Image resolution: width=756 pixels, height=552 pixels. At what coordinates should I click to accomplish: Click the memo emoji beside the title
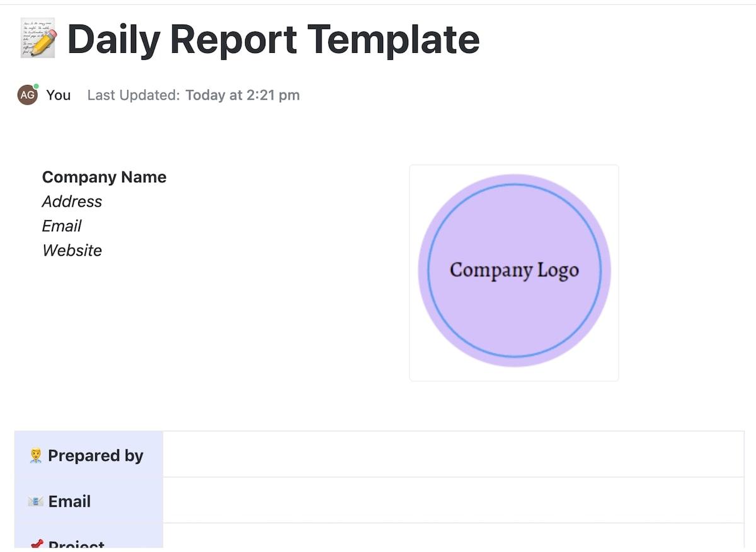click(38, 39)
